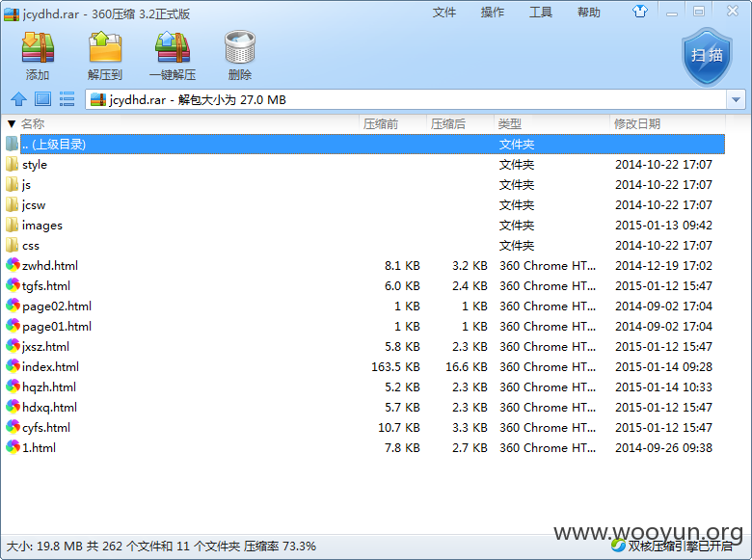This screenshot has height=560, width=752.
Task: Click the status bar size summary text
Action: coord(161,547)
